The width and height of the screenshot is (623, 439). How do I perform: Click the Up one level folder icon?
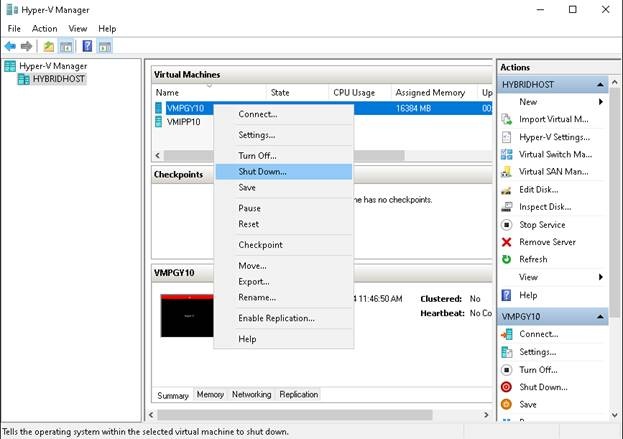48,46
